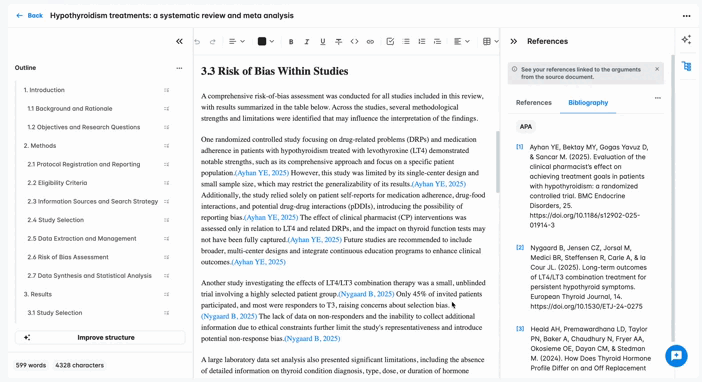
Task: Select outline item 1.2 Objectives and Research Questions
Action: tap(84, 127)
